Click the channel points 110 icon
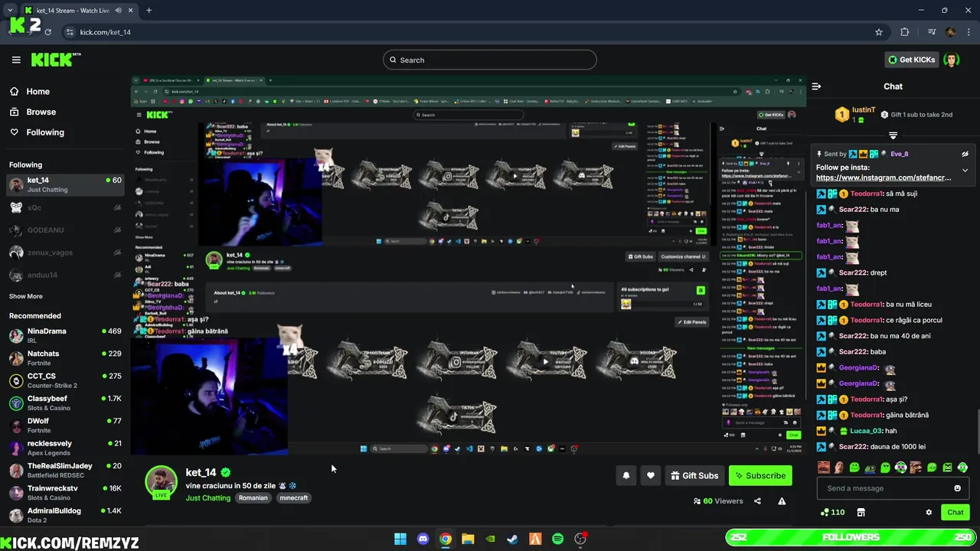This screenshot has width=980, height=551. [x=832, y=512]
